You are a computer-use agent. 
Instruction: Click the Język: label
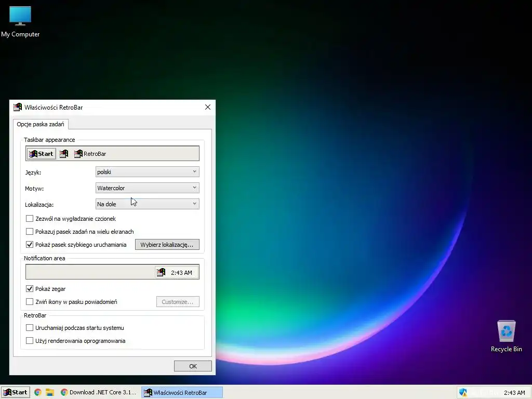[x=33, y=172]
